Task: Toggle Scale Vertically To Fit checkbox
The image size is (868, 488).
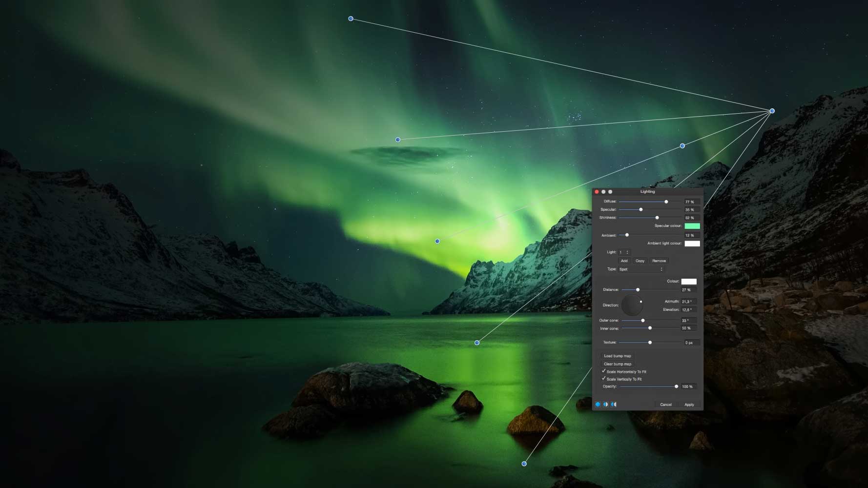Action: click(603, 378)
